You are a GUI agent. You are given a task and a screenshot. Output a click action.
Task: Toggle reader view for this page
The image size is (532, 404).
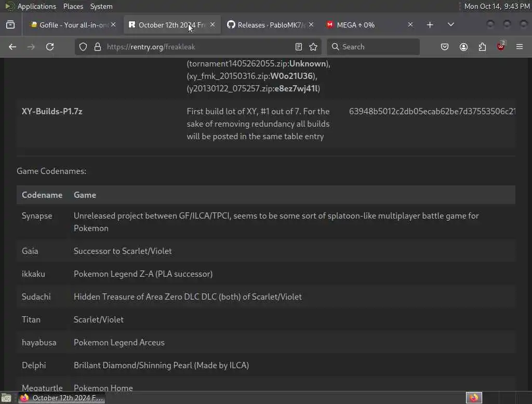click(x=299, y=47)
